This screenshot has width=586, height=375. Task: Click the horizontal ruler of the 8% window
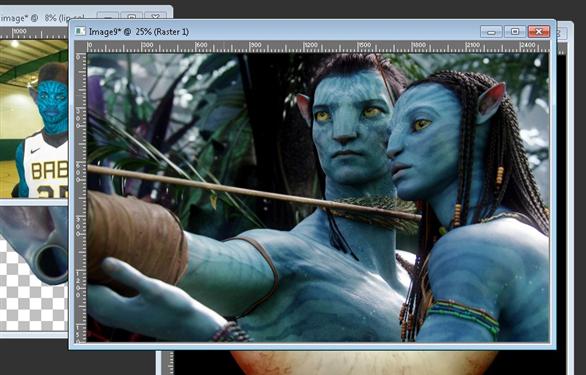(x=34, y=33)
